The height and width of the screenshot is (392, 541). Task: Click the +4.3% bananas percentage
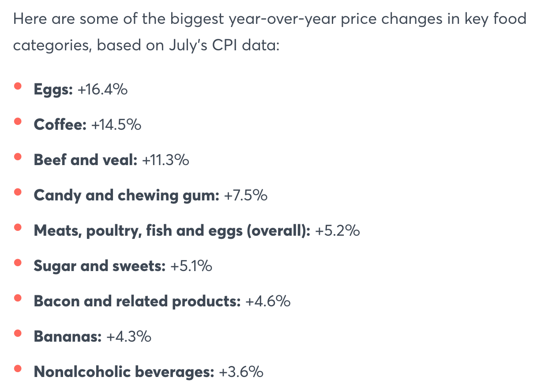[129, 337]
